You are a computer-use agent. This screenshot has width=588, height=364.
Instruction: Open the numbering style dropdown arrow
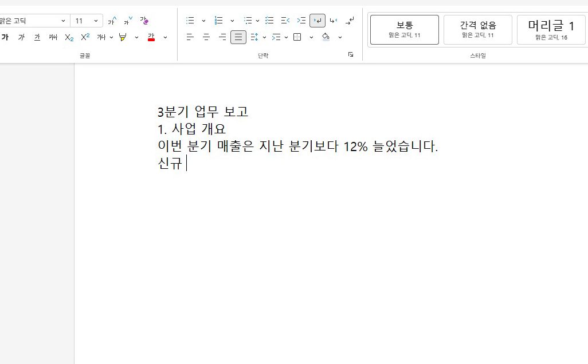(232, 21)
